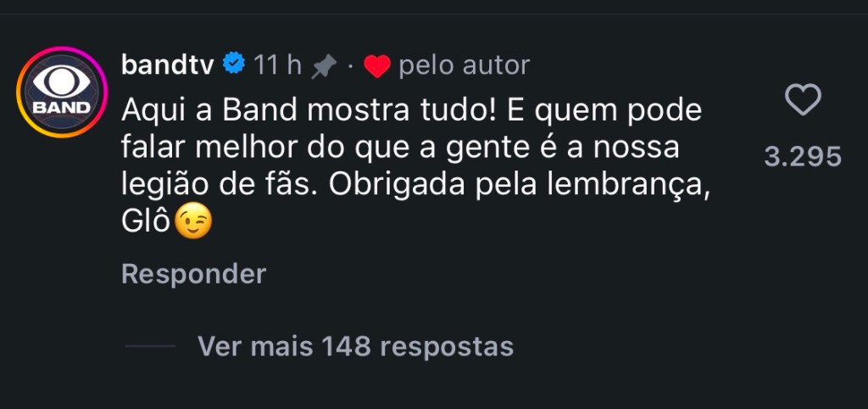Click the blue verified badge
The width and height of the screenshot is (868, 409).
234,64
